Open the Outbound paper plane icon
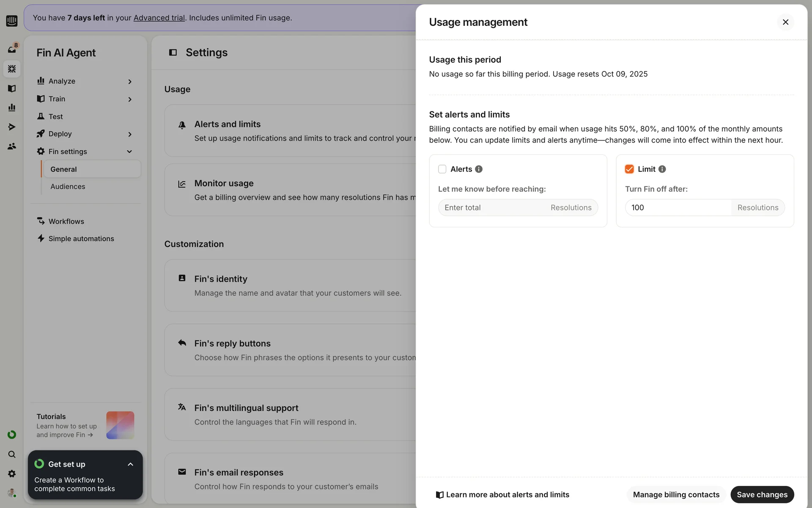The image size is (812, 508). (12, 127)
